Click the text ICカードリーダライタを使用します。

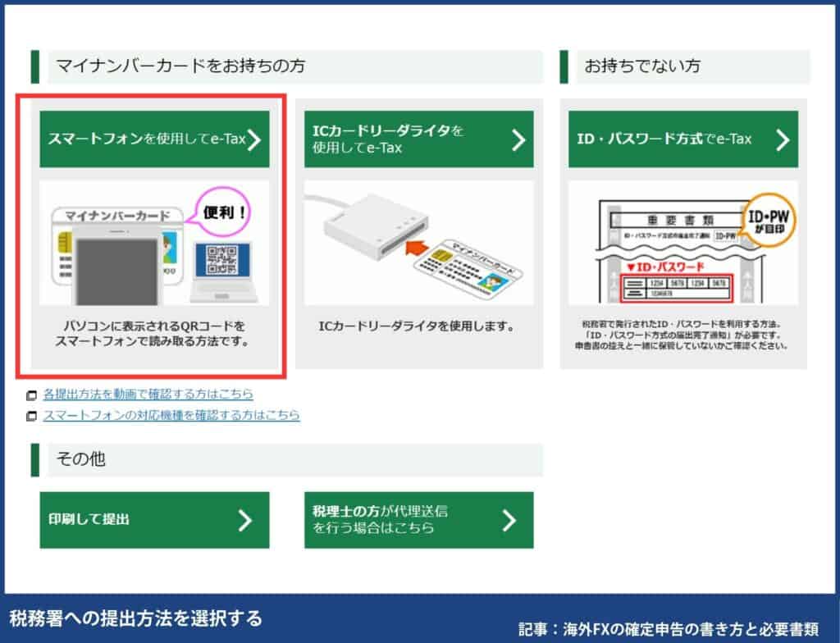[x=416, y=326]
